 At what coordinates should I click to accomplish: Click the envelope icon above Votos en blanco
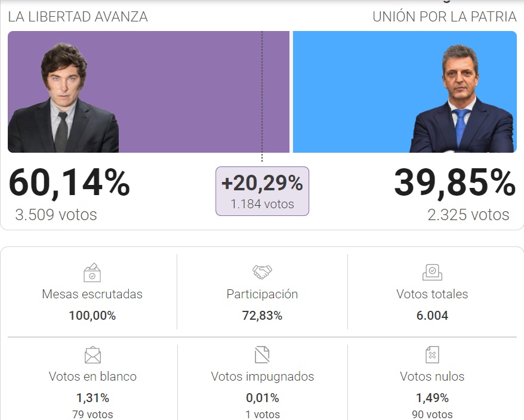[93, 355]
